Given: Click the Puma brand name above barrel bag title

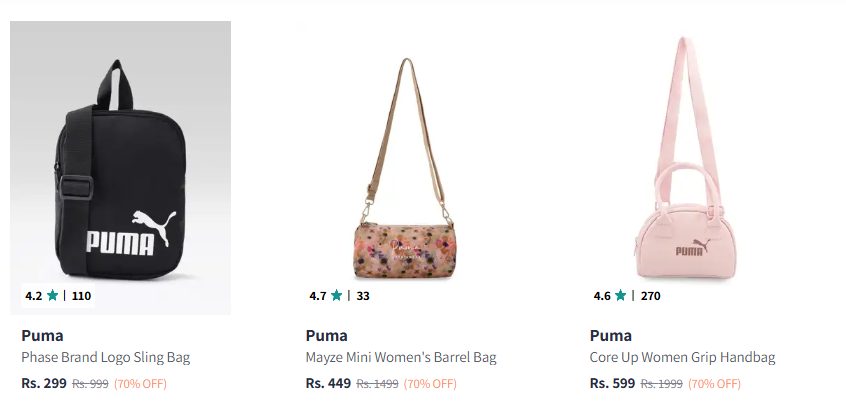Looking at the screenshot, I should point(326,335).
